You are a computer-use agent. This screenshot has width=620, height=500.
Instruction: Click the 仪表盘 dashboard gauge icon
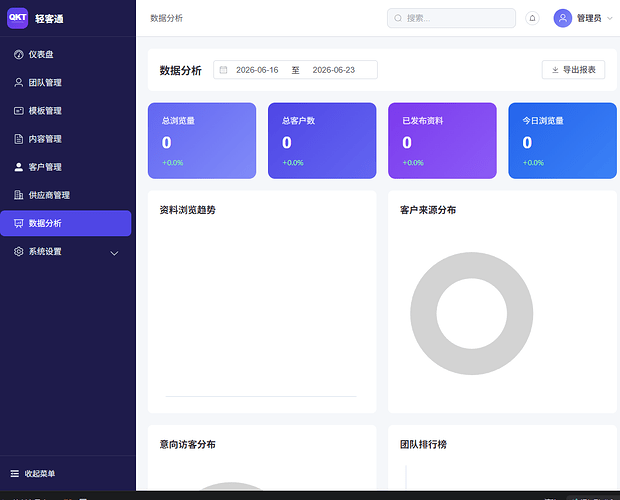tap(19, 55)
